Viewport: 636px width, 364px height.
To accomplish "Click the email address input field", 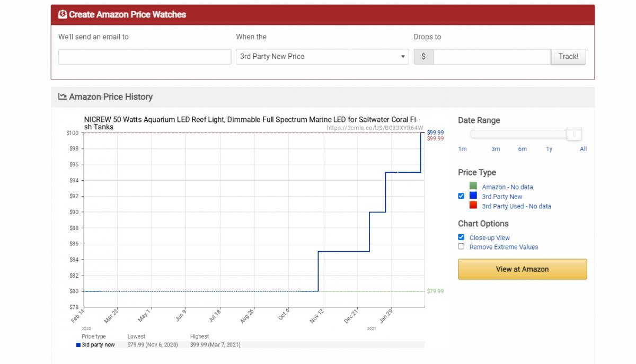I will pos(145,57).
